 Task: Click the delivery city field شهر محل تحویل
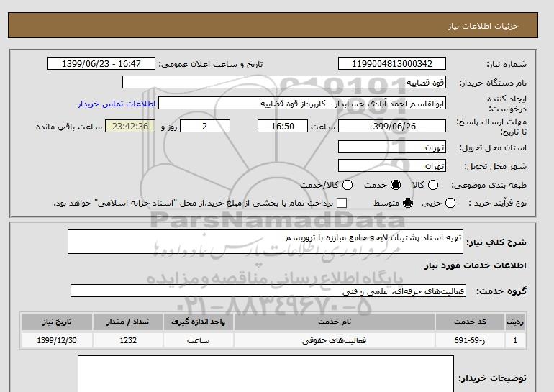[x=392, y=165]
